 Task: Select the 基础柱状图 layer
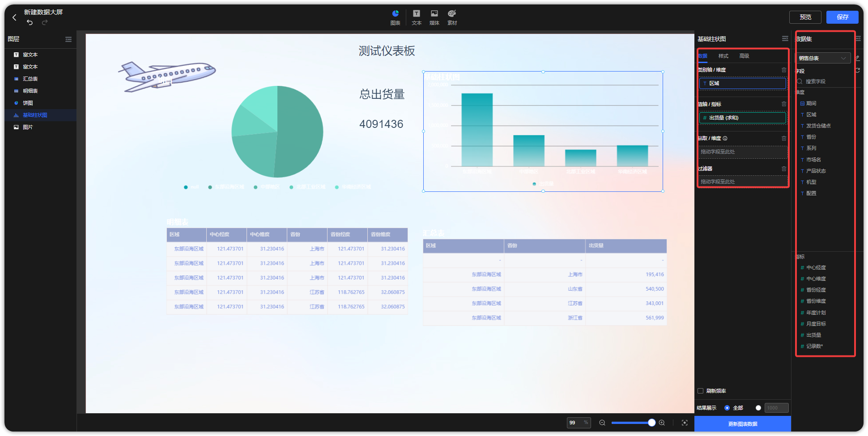(41, 115)
